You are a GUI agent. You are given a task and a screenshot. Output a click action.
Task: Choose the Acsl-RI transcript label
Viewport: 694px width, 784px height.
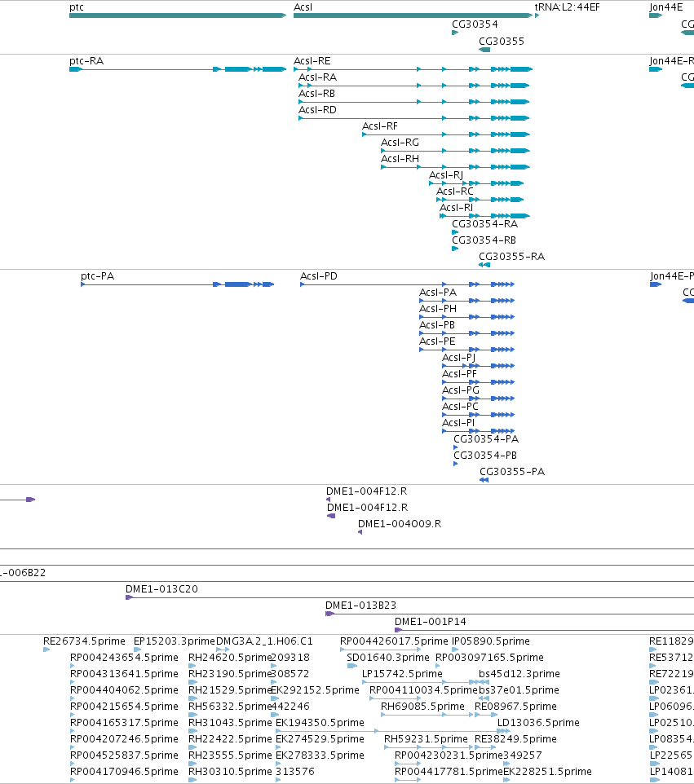(x=456, y=208)
